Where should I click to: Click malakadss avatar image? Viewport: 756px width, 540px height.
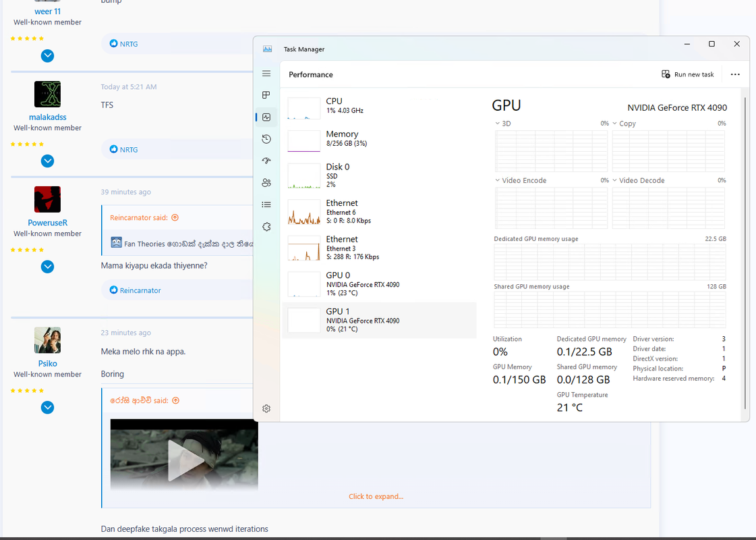47,94
